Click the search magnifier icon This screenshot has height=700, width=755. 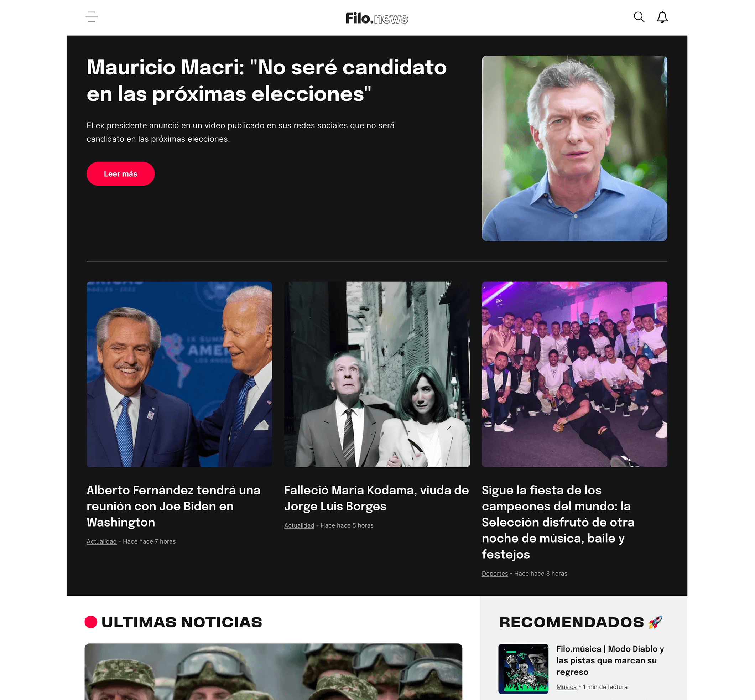639,17
